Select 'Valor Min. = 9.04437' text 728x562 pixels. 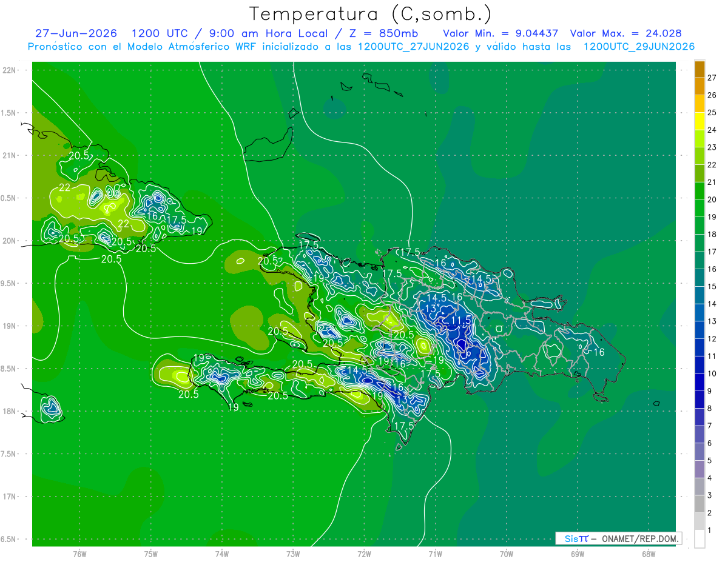tap(500, 33)
